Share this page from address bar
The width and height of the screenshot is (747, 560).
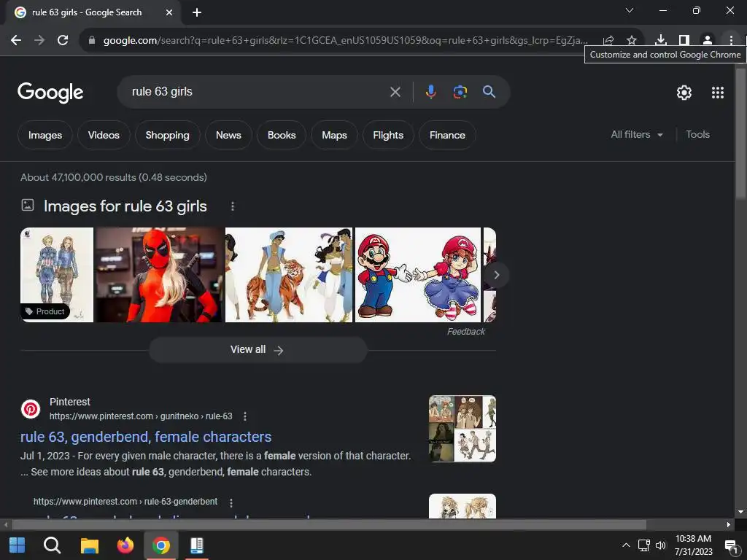point(608,41)
